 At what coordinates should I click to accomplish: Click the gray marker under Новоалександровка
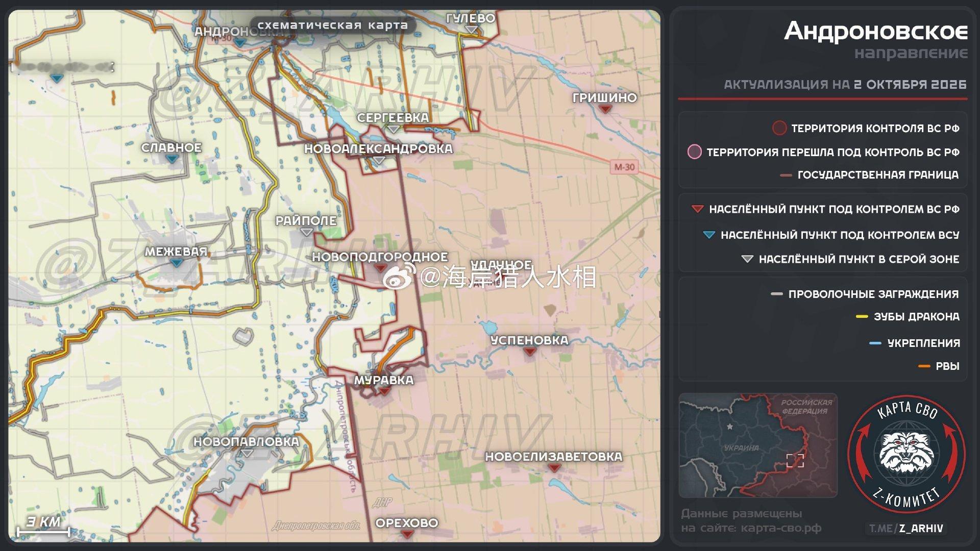[x=379, y=160]
